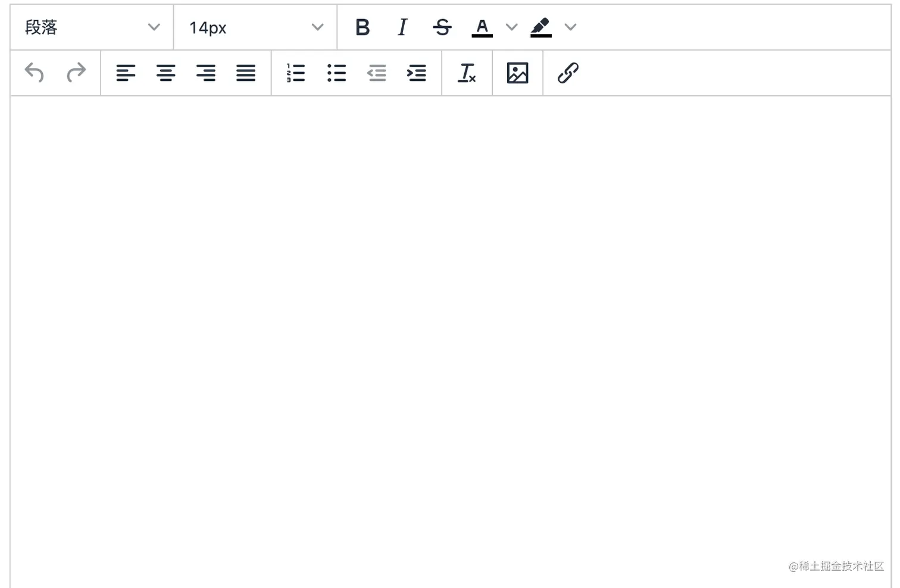Align text to the right
The width and height of the screenshot is (900, 588).
coord(206,73)
